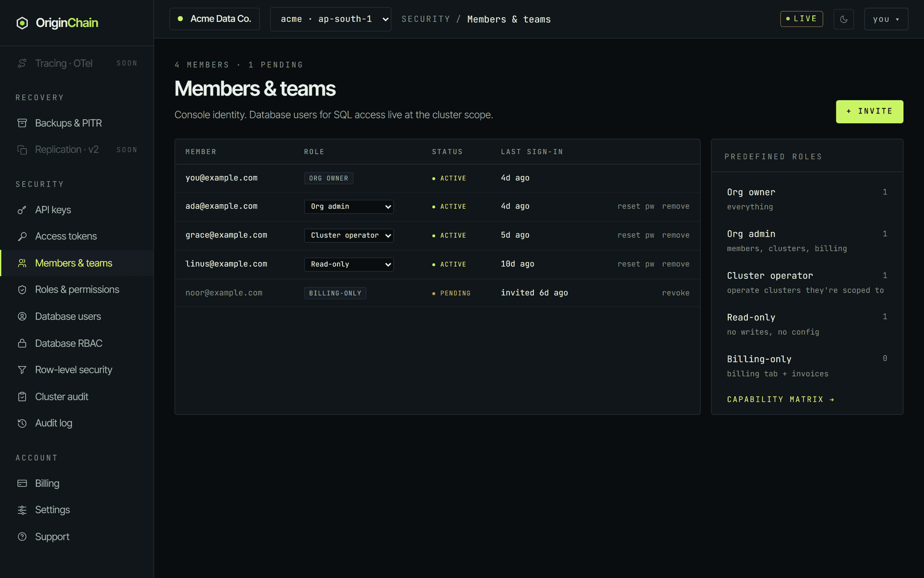This screenshot has height=578, width=924.
Task: Reset password for ada@example.com
Action: (636, 206)
